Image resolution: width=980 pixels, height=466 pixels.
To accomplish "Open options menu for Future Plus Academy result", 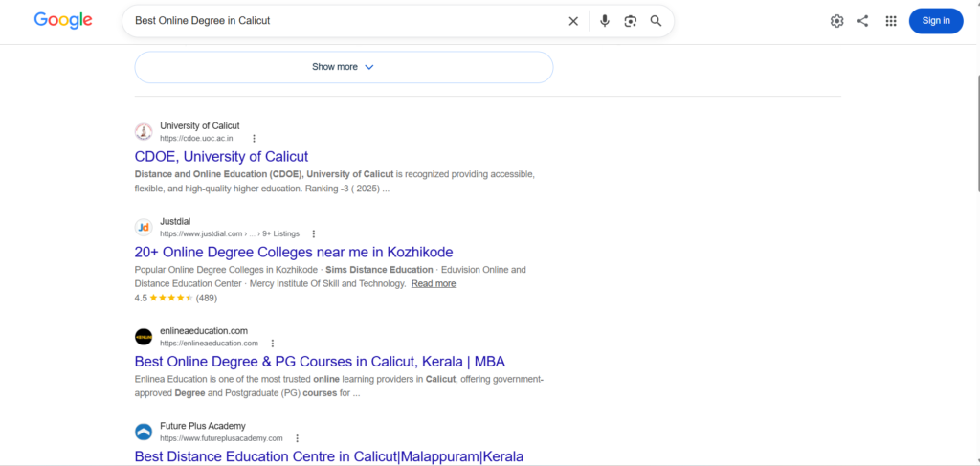I will coord(297,438).
